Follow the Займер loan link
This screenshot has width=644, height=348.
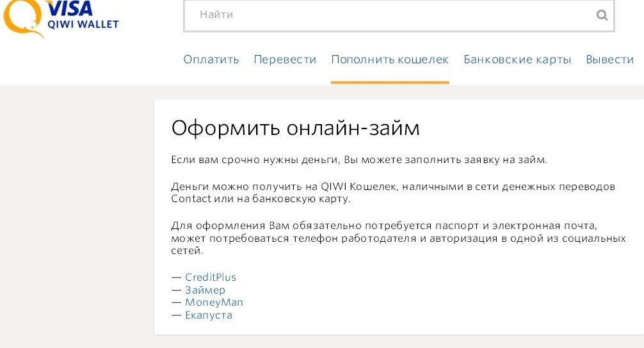pyautogui.click(x=205, y=290)
